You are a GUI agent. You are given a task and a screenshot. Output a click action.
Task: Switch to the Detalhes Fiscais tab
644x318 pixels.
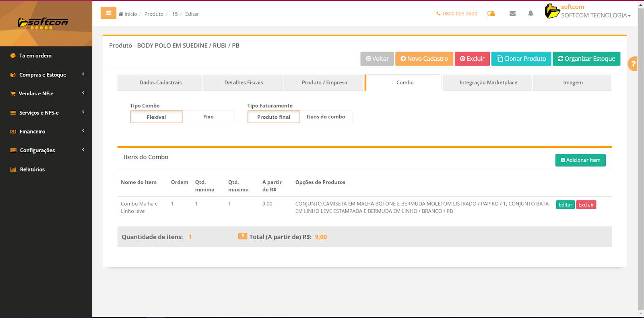click(x=244, y=83)
